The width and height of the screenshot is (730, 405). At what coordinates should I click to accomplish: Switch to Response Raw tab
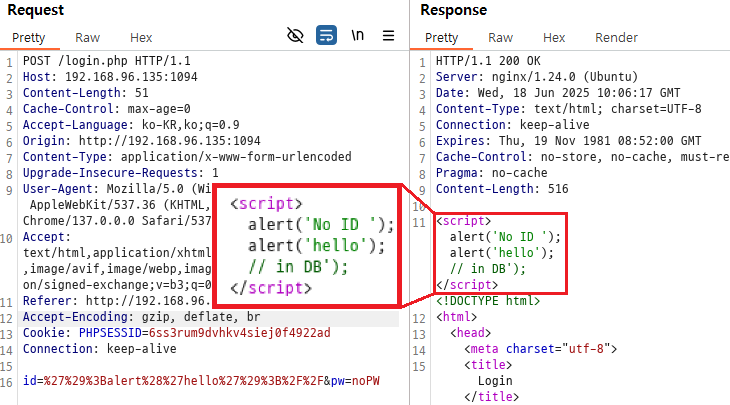point(500,38)
